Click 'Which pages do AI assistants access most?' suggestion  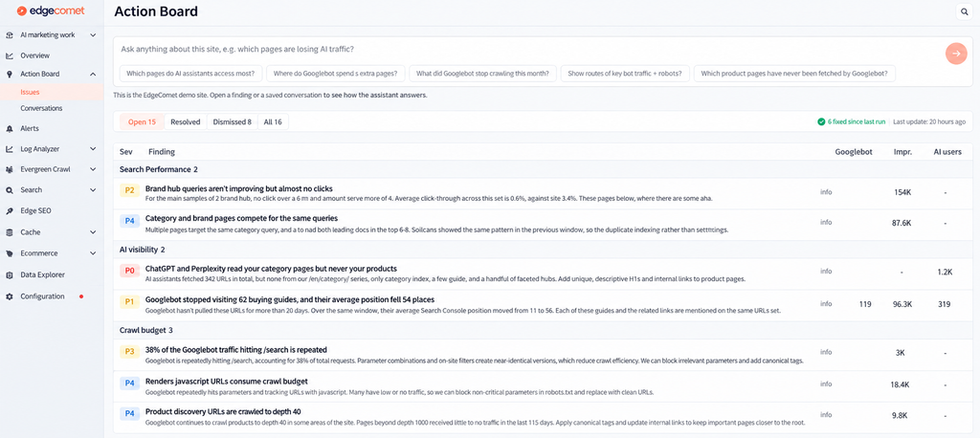[x=190, y=74]
